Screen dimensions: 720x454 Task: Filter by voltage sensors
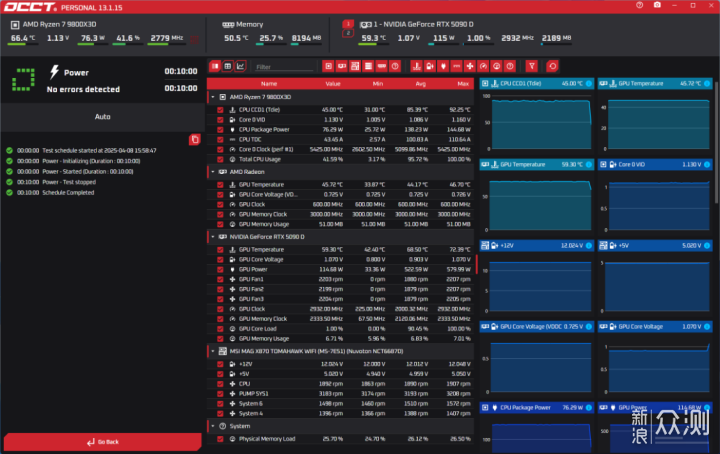(x=430, y=67)
